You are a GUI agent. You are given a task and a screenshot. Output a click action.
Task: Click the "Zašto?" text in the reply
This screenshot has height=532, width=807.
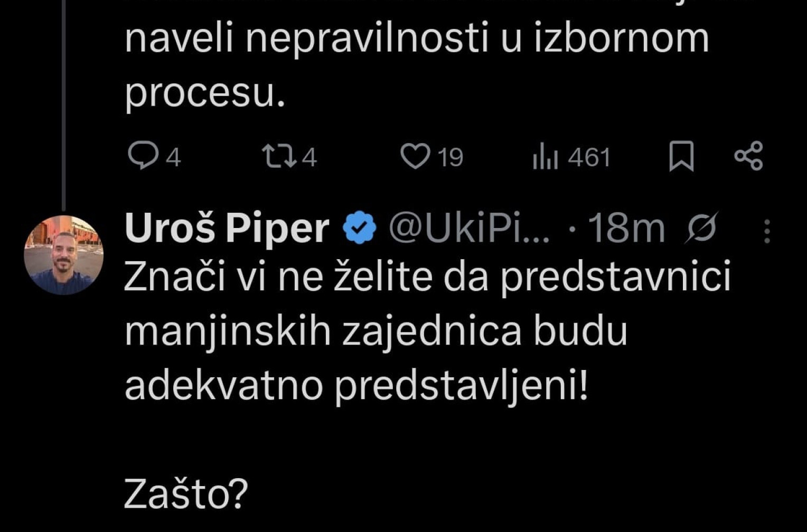point(186,494)
